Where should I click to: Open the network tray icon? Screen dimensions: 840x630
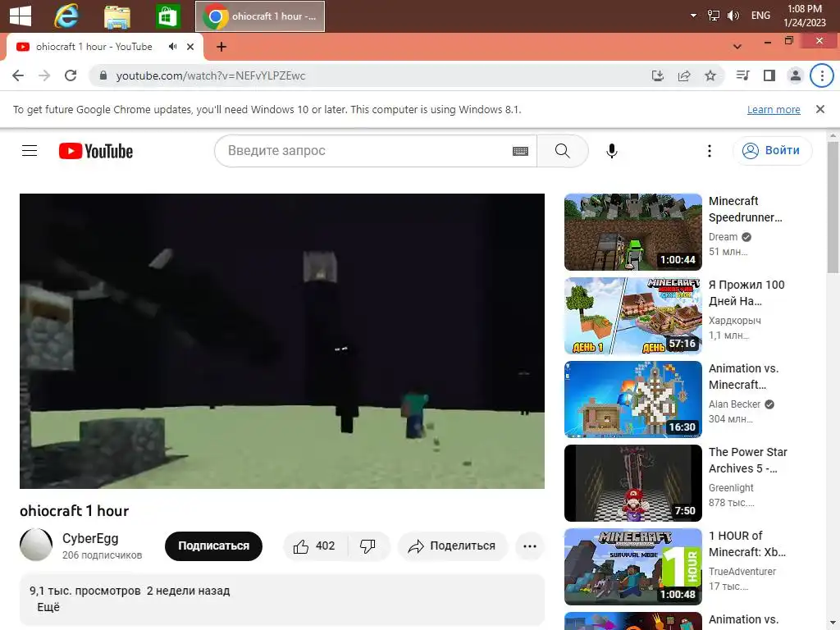pyautogui.click(x=714, y=16)
